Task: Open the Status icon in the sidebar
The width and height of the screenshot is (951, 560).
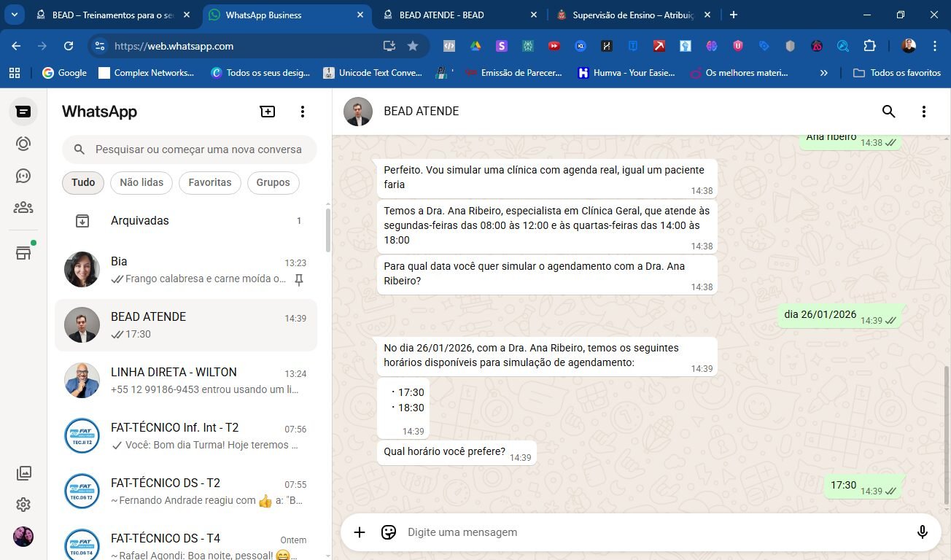Action: [23, 144]
